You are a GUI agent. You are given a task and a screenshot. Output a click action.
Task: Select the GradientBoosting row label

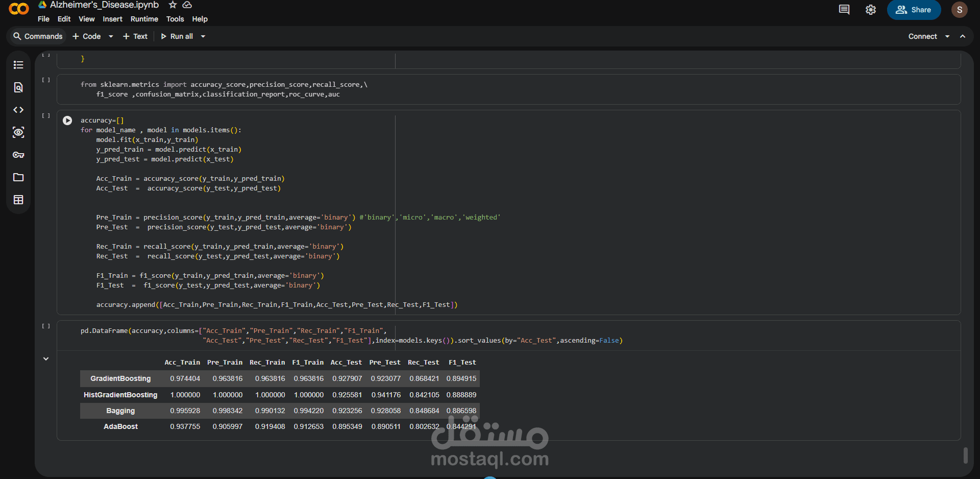tap(120, 378)
